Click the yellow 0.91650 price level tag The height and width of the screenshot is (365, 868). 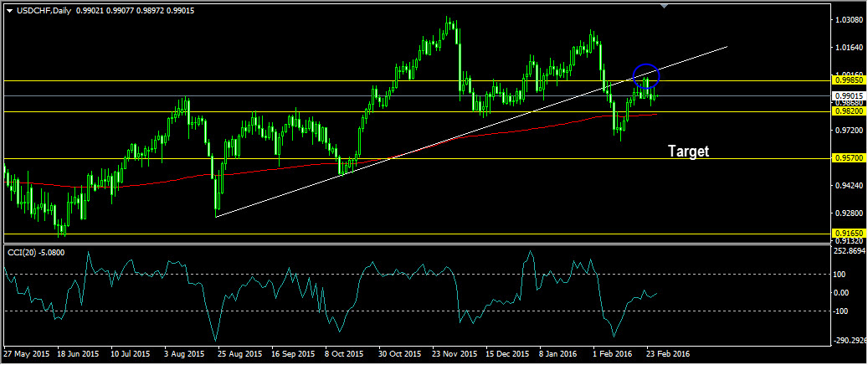(850, 234)
